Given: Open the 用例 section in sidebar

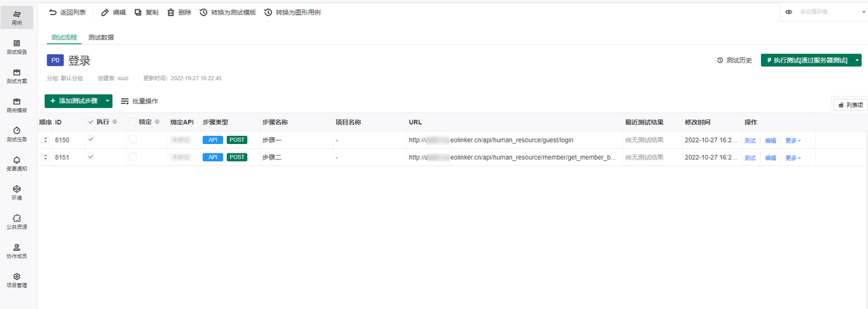Looking at the screenshot, I should (x=17, y=17).
